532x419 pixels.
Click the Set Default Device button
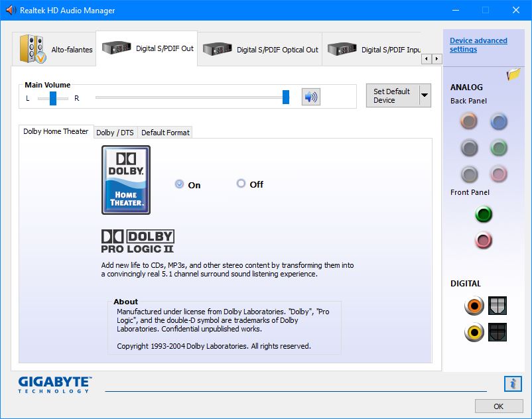(x=393, y=95)
